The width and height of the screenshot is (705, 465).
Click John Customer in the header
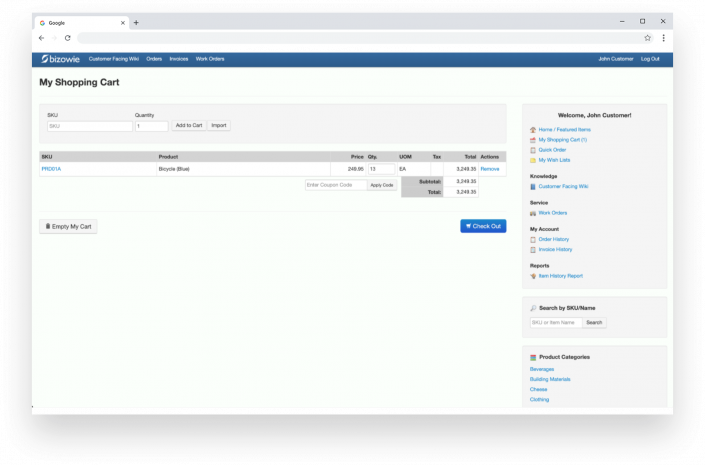[x=616, y=59]
